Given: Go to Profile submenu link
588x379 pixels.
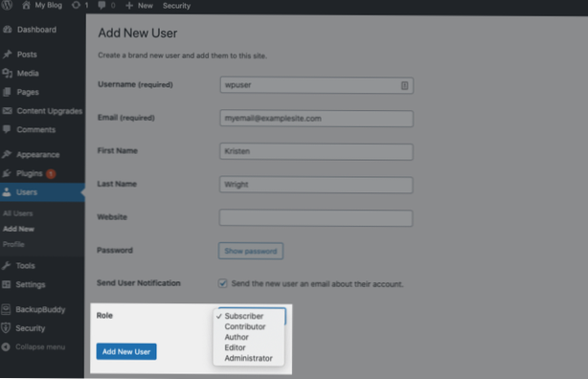Looking at the screenshot, I should tap(13, 244).
